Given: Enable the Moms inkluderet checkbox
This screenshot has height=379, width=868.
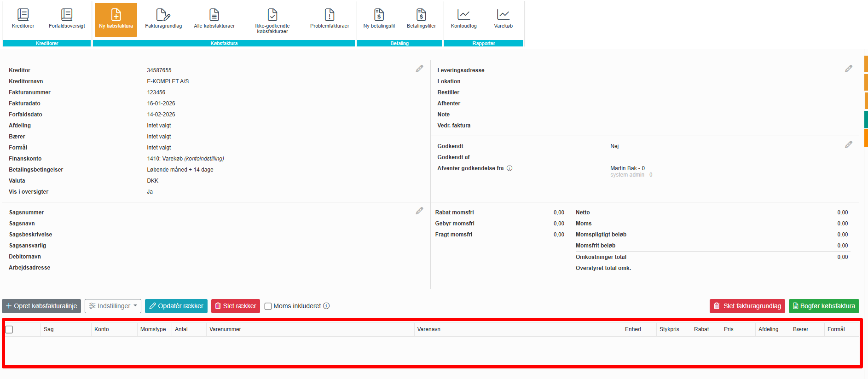Looking at the screenshot, I should click(x=268, y=306).
